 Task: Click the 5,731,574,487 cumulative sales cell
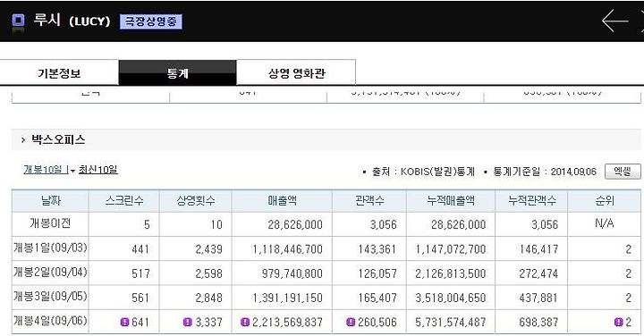[451, 322]
